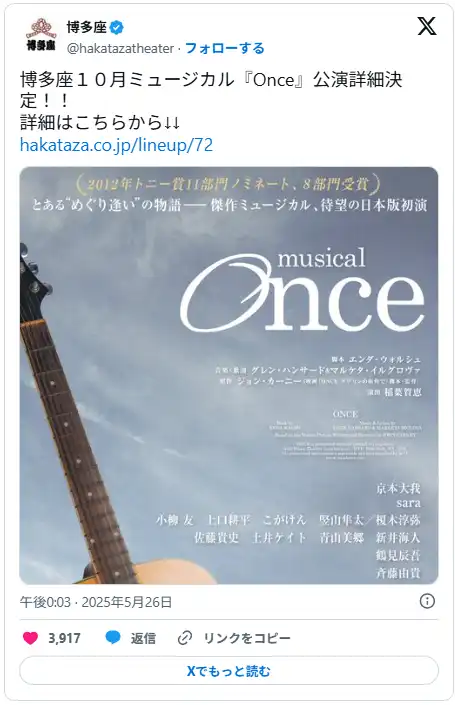Screen dimensions: 455x705
Task: Click フォローする to follow account
Action: pos(225,48)
